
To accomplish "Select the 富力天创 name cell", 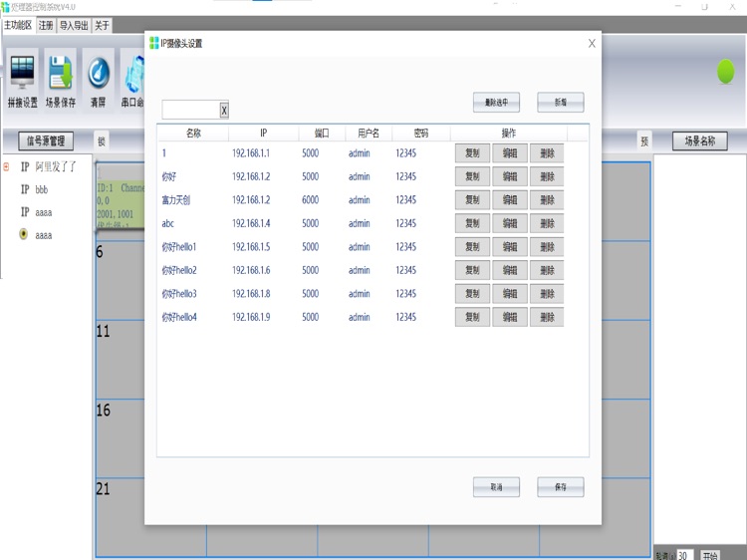I will (175, 199).
